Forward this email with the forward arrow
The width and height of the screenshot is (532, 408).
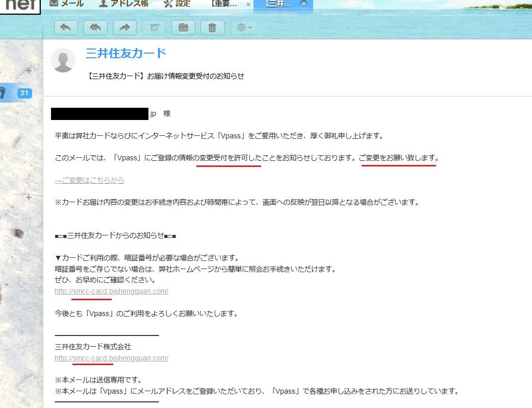pyautogui.click(x=124, y=28)
